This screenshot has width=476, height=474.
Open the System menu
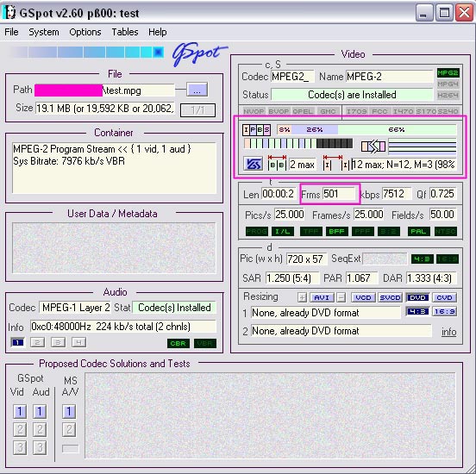tap(44, 32)
